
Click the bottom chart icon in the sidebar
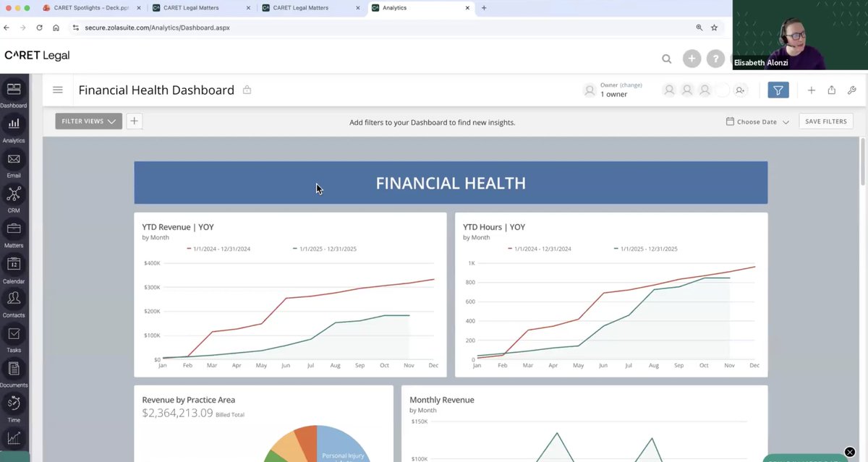point(14,437)
